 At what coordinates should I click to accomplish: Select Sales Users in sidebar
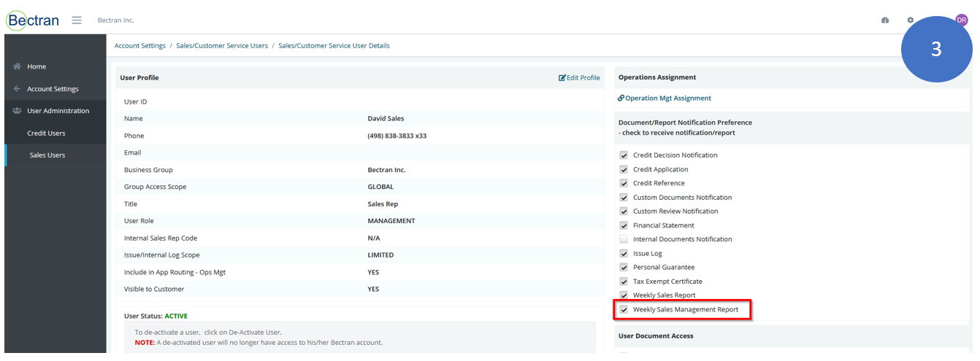(x=47, y=155)
